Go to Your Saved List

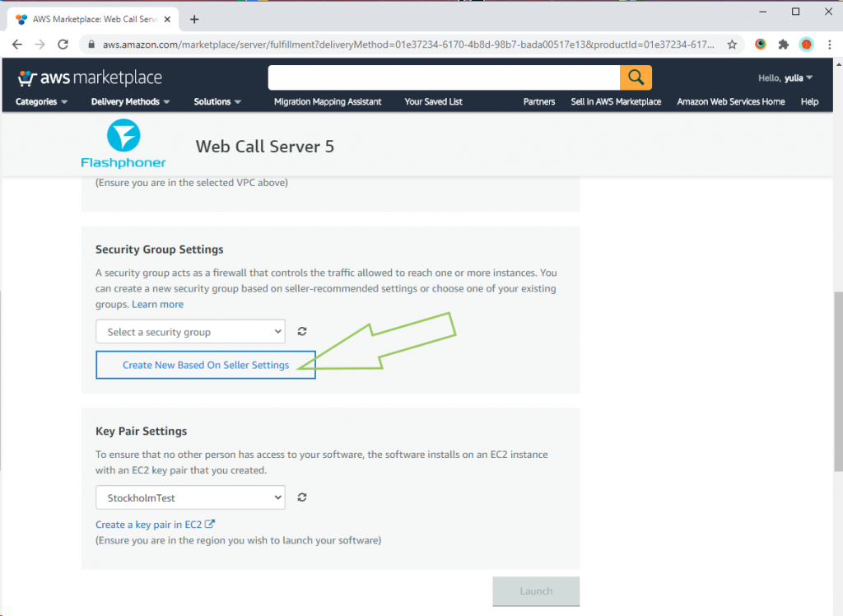click(433, 101)
